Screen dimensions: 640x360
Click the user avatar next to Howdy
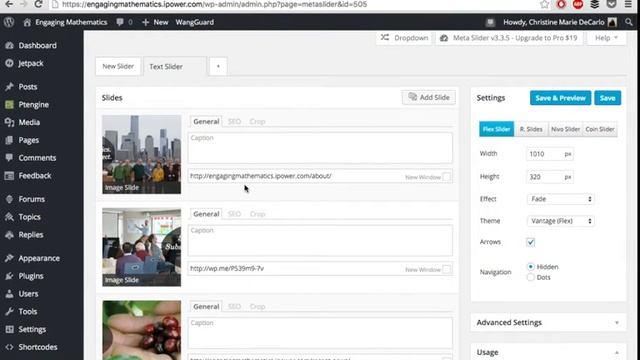click(x=612, y=22)
